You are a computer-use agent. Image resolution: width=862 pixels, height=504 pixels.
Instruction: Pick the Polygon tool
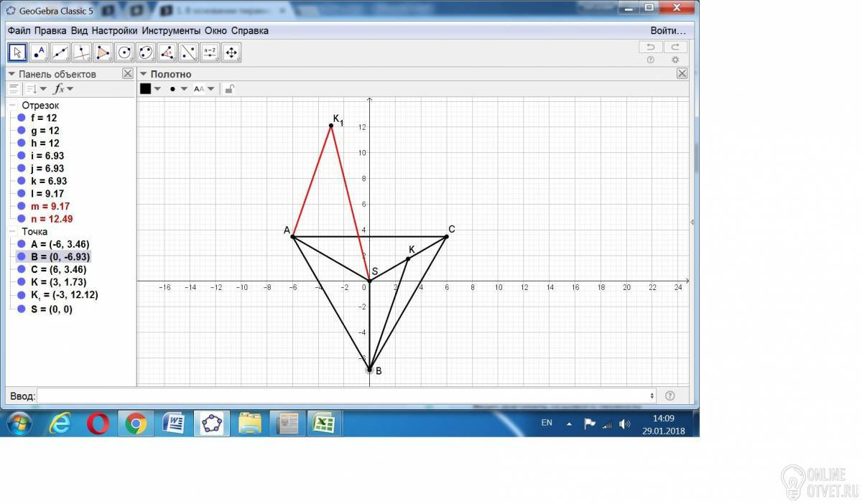(x=103, y=52)
